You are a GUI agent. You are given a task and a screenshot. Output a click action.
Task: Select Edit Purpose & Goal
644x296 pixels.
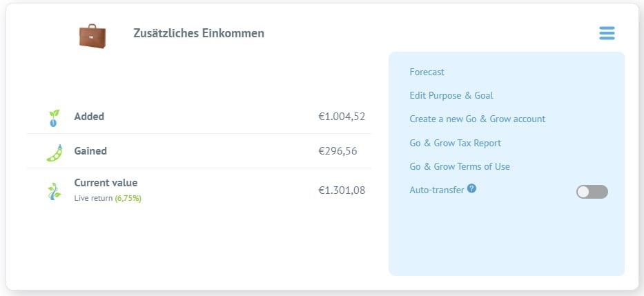tap(451, 96)
